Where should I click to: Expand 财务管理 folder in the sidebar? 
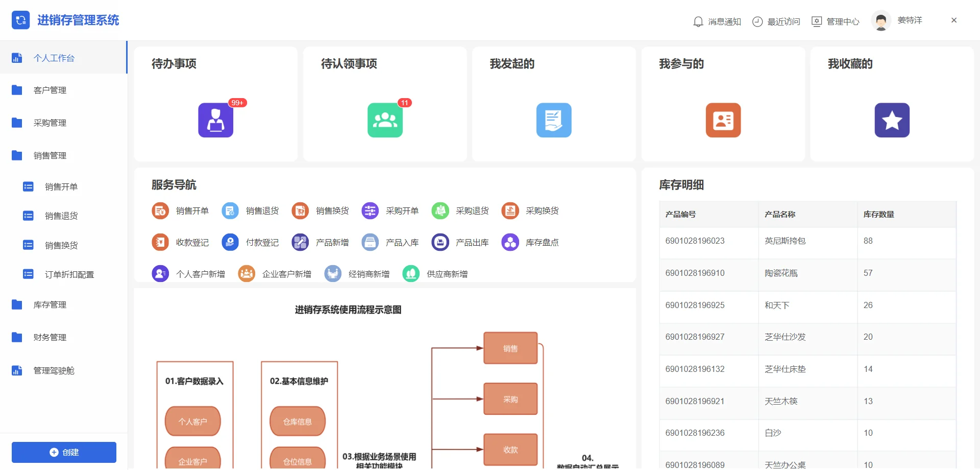tap(63, 338)
